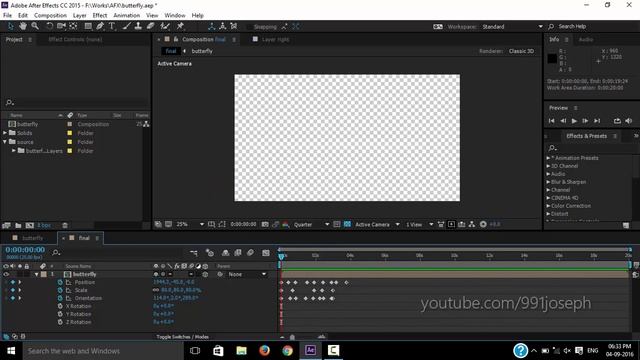This screenshot has height=360, width=640.
Task: Select the Eraser tool
Action: point(151,26)
